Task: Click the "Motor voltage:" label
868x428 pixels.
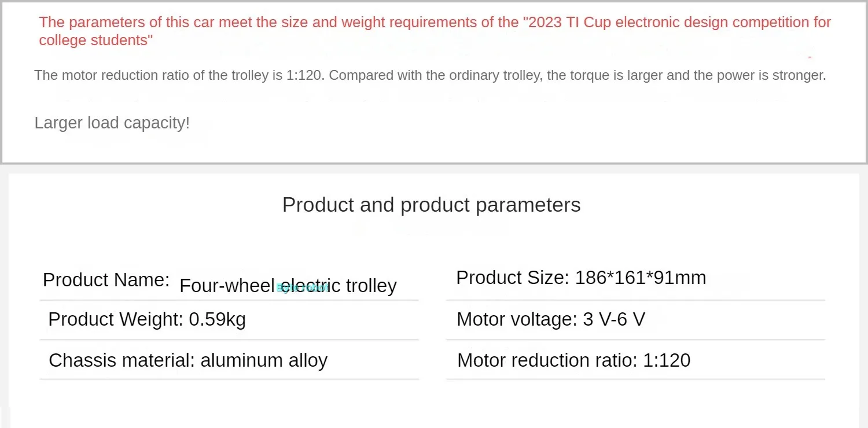Action: (x=517, y=319)
